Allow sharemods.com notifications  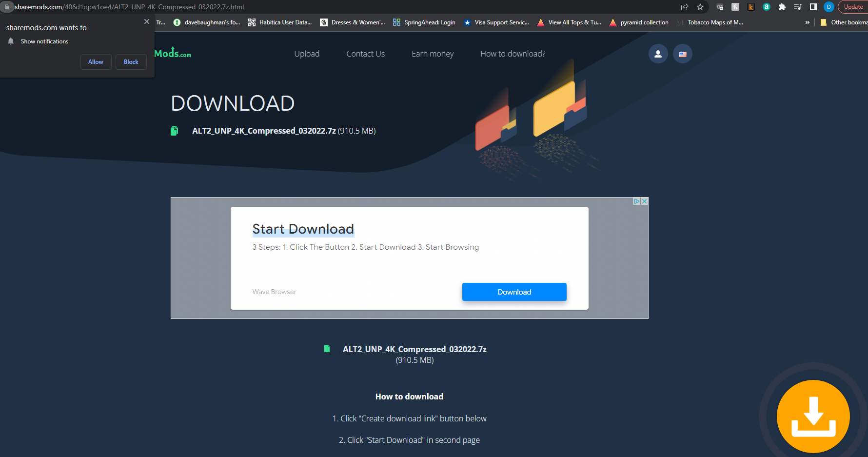point(96,62)
